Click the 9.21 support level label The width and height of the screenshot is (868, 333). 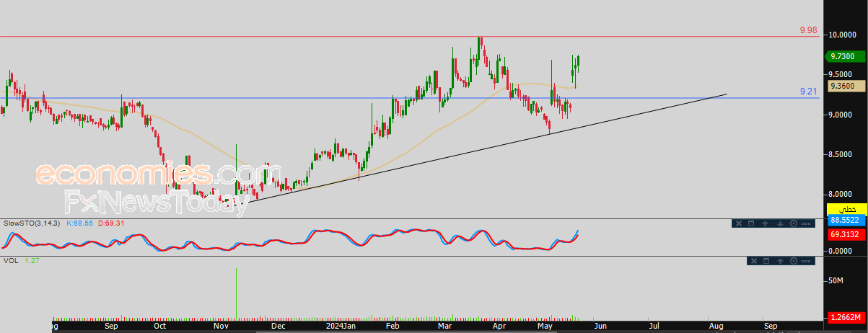point(808,92)
